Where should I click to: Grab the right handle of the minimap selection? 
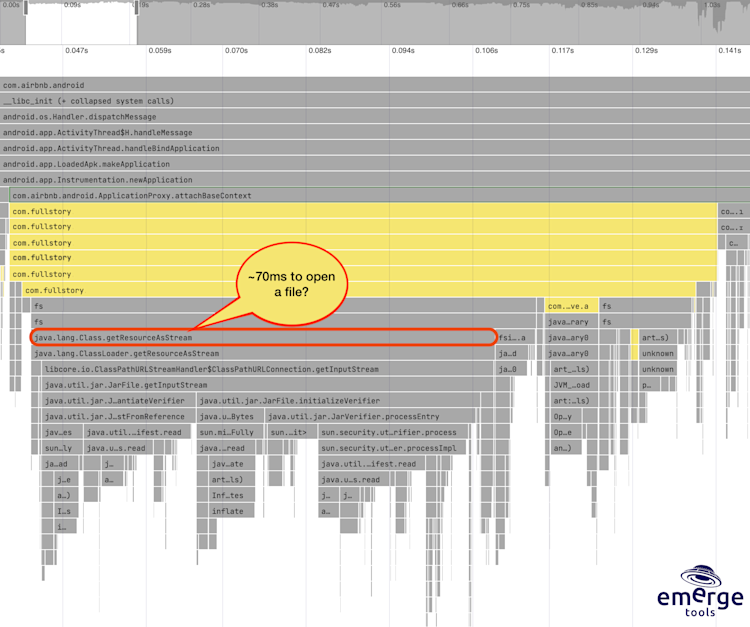pyautogui.click(x=137, y=8)
